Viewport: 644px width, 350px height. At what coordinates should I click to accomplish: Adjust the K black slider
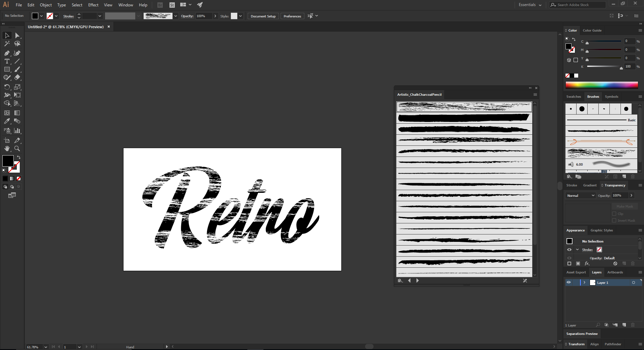point(621,68)
